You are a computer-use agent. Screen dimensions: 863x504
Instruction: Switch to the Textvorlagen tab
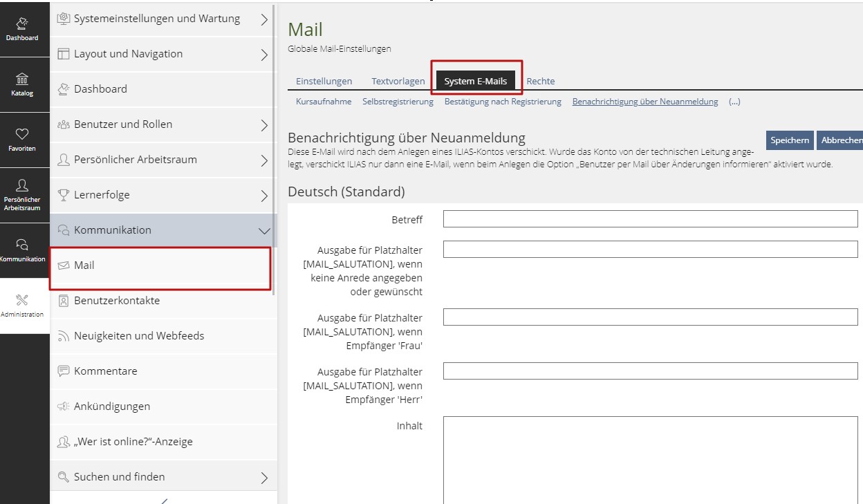398,82
